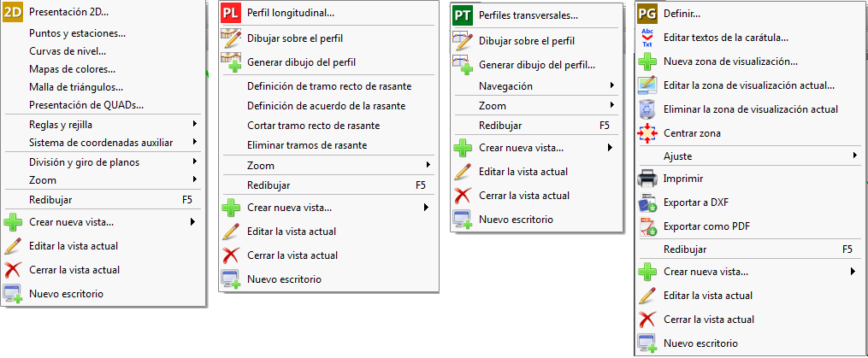Viewport: 868px width, 358px height.
Task: Expand the Ajuste submenu arrow
Action: 853,156
